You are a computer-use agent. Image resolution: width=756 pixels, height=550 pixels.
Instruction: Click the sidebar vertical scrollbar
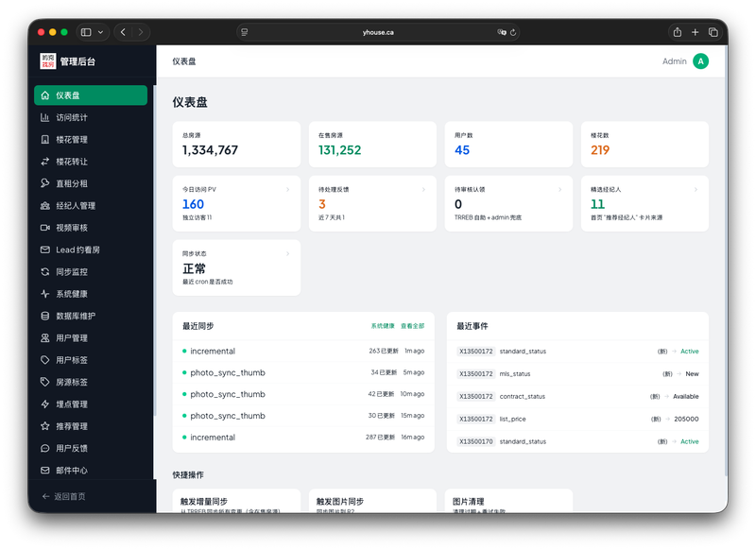coord(155,250)
